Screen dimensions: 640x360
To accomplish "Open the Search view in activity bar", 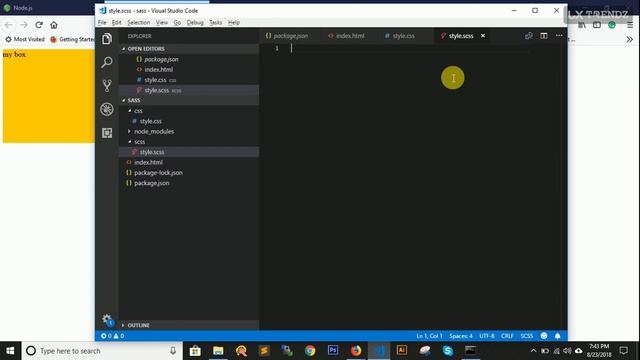I will pyautogui.click(x=107, y=62).
